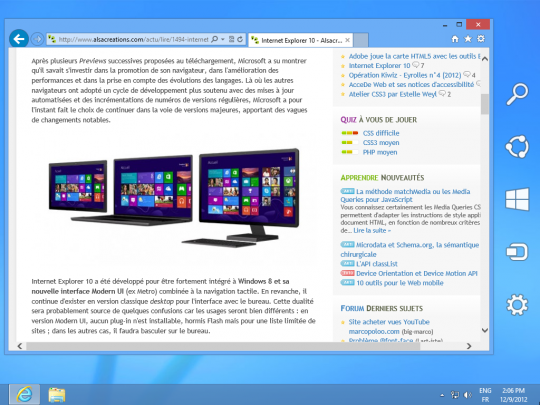The image size is (540, 405).
Task: Click the APPRENDRE NOUVEAUTÉS heading
Action: [382, 178]
